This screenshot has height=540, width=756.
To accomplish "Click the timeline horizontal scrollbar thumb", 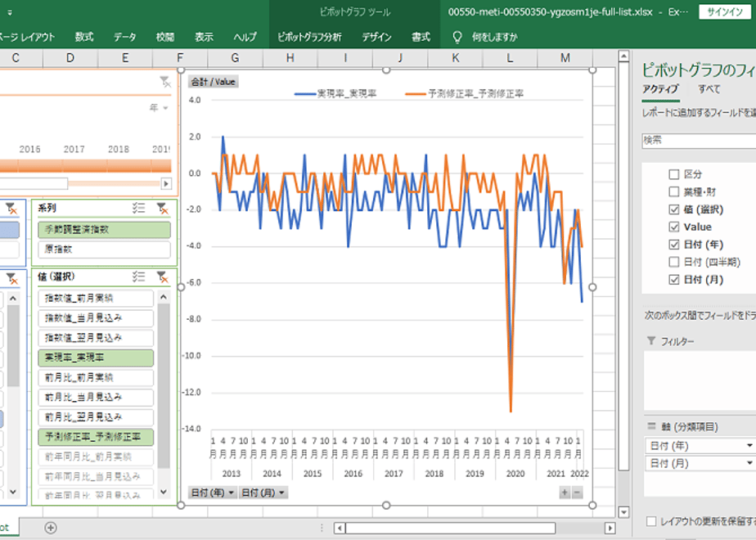I will tap(34, 183).
